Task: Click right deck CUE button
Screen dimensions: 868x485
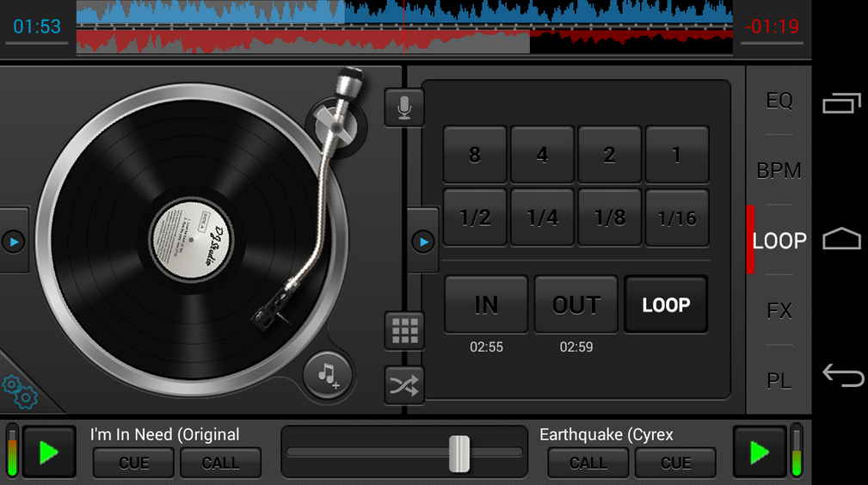Action: [675, 463]
